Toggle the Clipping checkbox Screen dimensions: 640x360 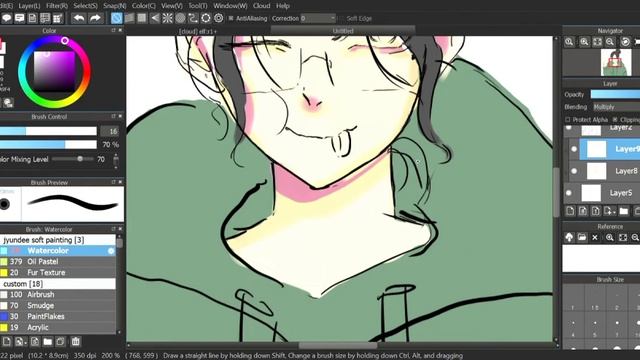pos(615,120)
